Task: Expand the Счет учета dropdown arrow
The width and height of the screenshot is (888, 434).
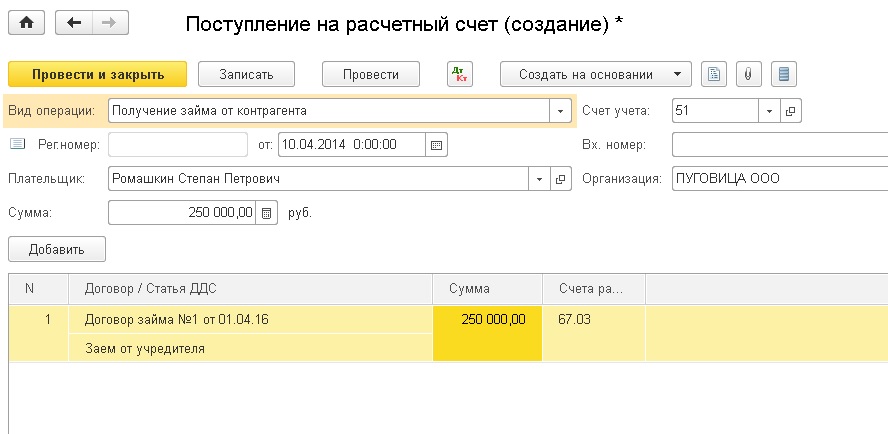Action: (770, 111)
